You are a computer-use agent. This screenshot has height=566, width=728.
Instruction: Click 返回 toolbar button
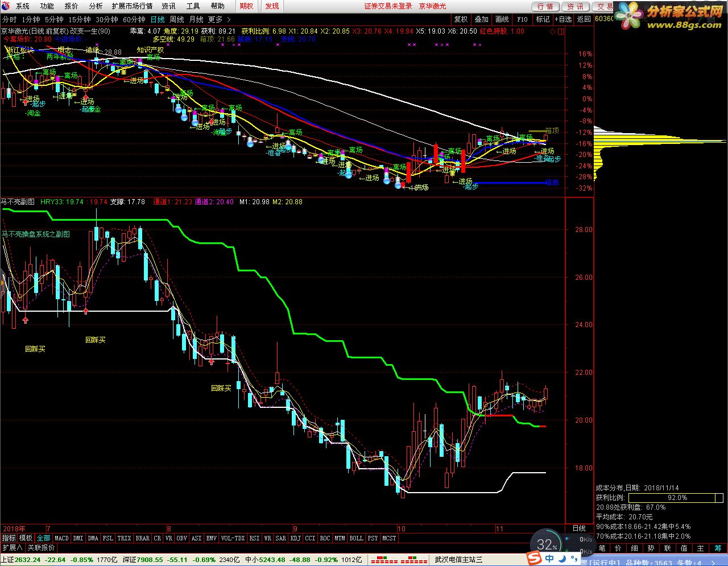[x=584, y=19]
